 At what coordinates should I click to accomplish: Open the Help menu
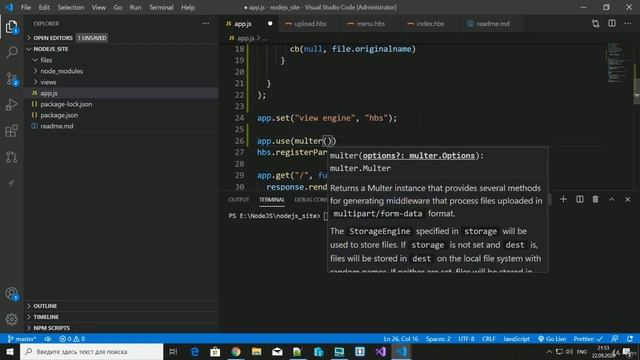click(188, 7)
